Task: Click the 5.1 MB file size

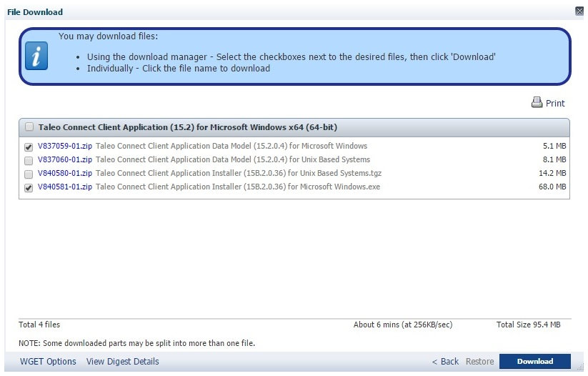Action: 554,146
